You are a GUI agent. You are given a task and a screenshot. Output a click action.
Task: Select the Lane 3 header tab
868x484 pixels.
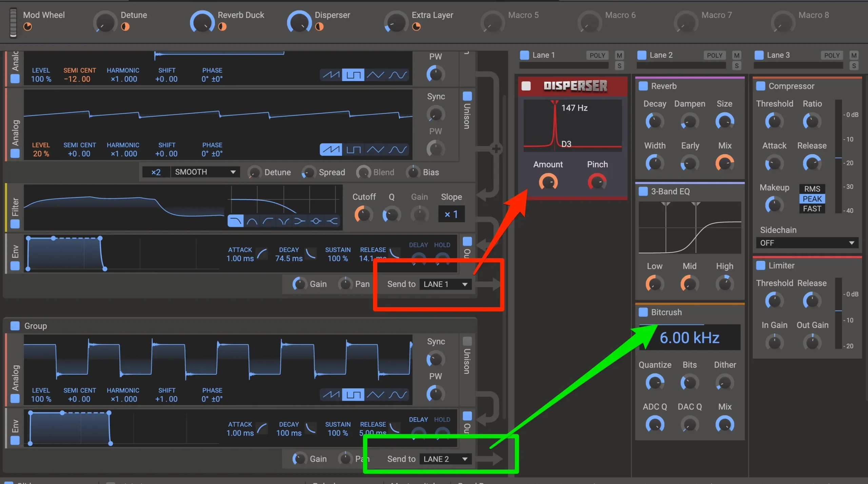tap(778, 55)
